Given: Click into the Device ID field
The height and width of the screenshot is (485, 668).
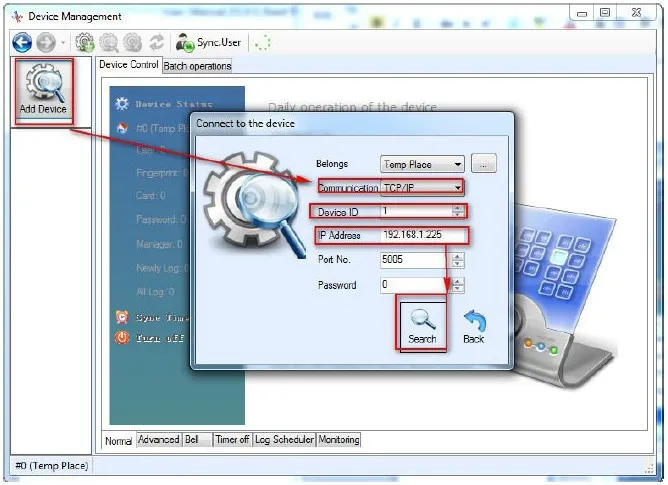Looking at the screenshot, I should 416,211.
